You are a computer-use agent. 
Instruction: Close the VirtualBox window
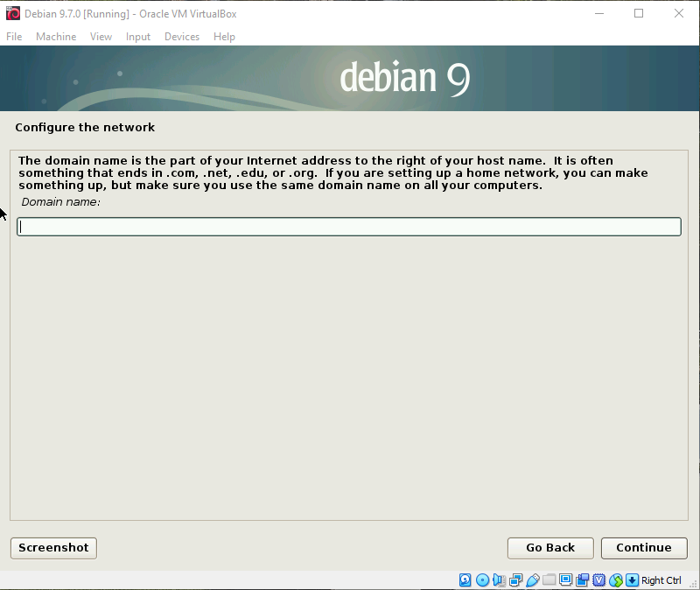click(679, 13)
